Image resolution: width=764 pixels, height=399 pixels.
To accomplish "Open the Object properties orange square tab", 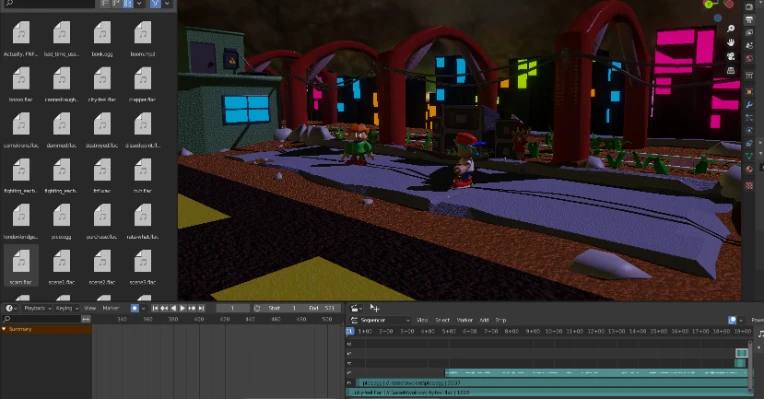I will [749, 92].
